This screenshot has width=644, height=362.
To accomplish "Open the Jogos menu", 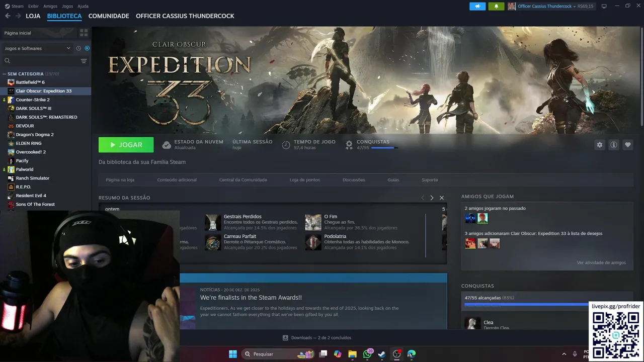I will coord(67,6).
